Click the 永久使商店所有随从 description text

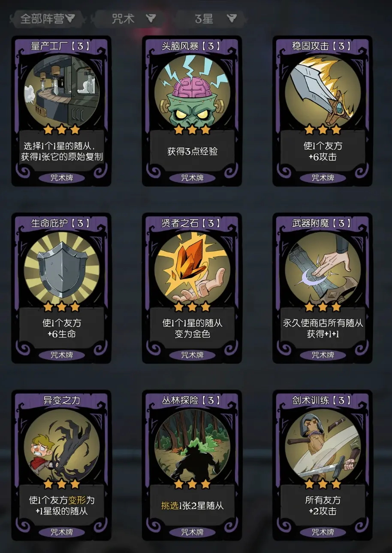(x=323, y=323)
